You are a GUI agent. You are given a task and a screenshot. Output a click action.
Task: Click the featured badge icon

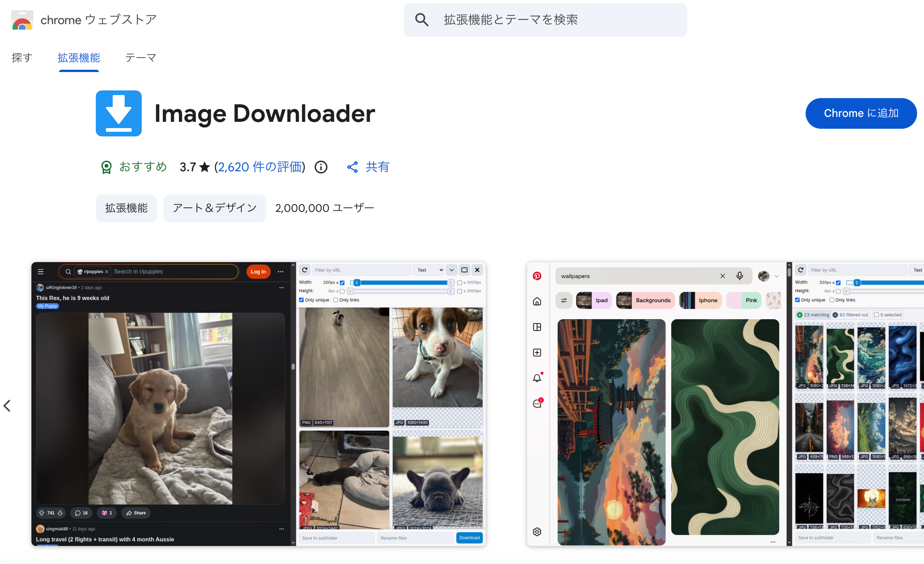coord(106,167)
